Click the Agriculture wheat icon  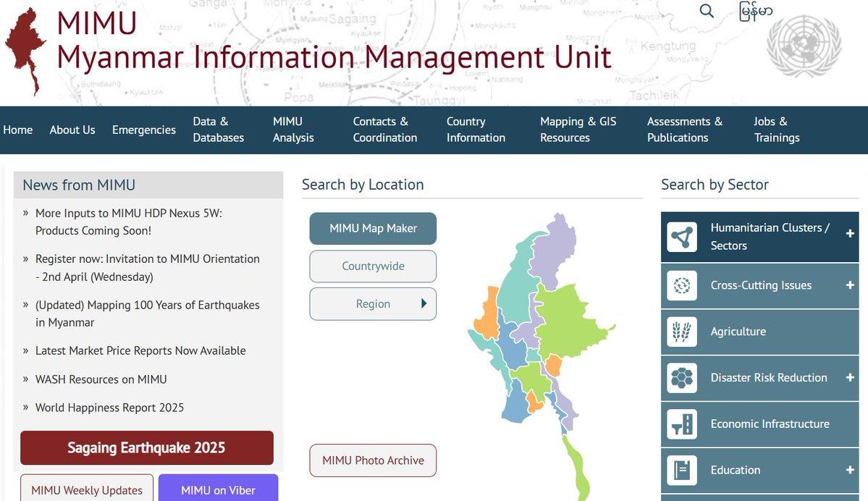pos(682,332)
